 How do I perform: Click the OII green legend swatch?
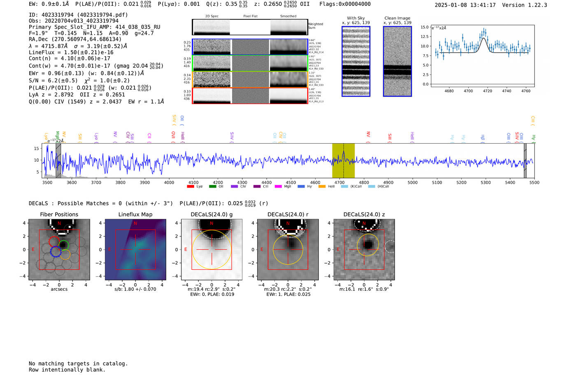tap(212, 187)
